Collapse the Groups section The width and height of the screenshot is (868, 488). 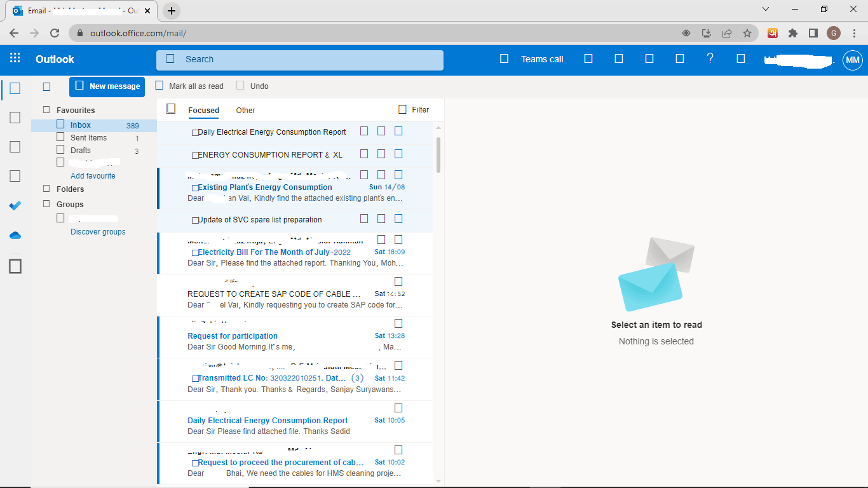(46, 204)
